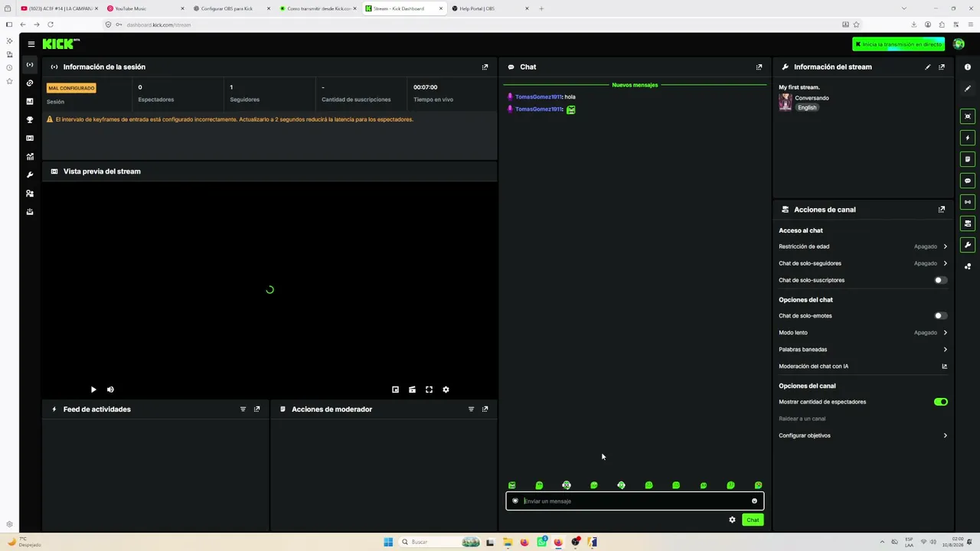Switch to Help Portal OBS tab
This screenshot has height=551, width=980.
click(x=490, y=8)
